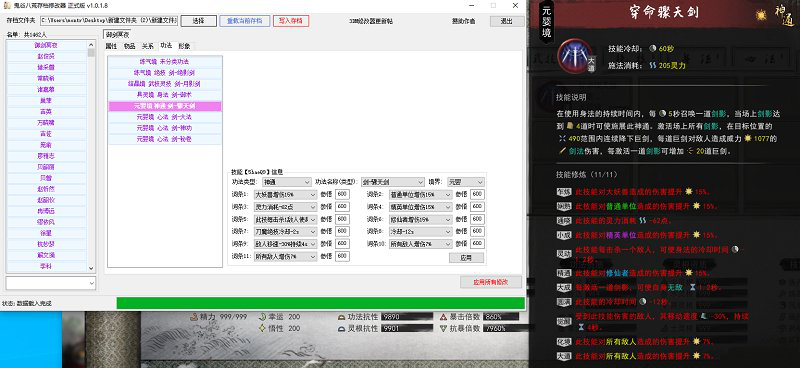Select the 炼气境 绝技 skill row
This screenshot has width=800, height=368.
(165, 73)
